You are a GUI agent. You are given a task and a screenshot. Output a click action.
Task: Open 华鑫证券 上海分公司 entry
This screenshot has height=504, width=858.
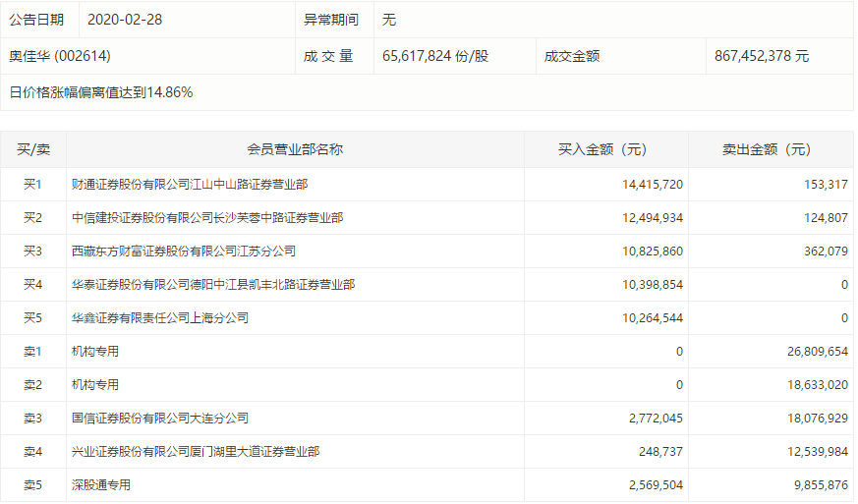point(160,317)
